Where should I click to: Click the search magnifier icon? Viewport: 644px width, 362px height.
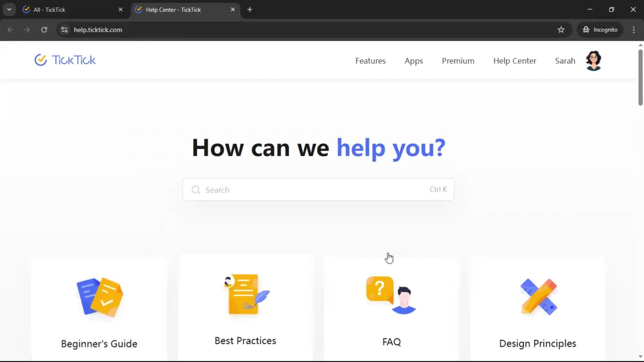[196, 190]
